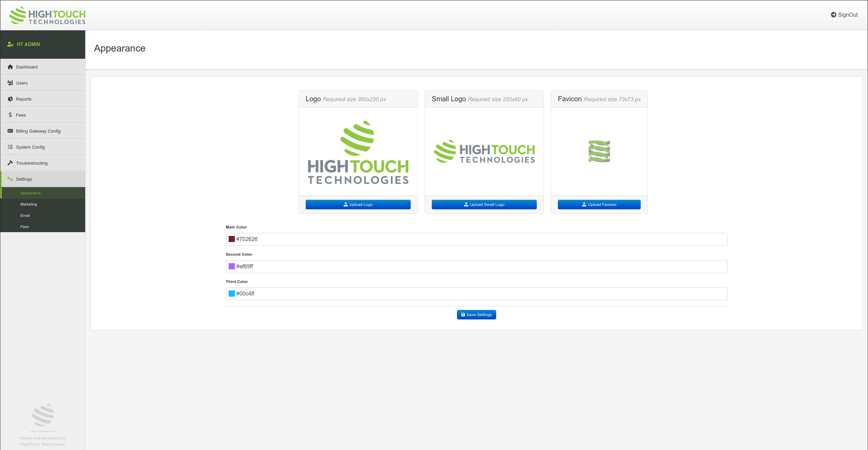Screen dimensions: 868x450
Task: Click Save Settings button
Action: pos(476,315)
